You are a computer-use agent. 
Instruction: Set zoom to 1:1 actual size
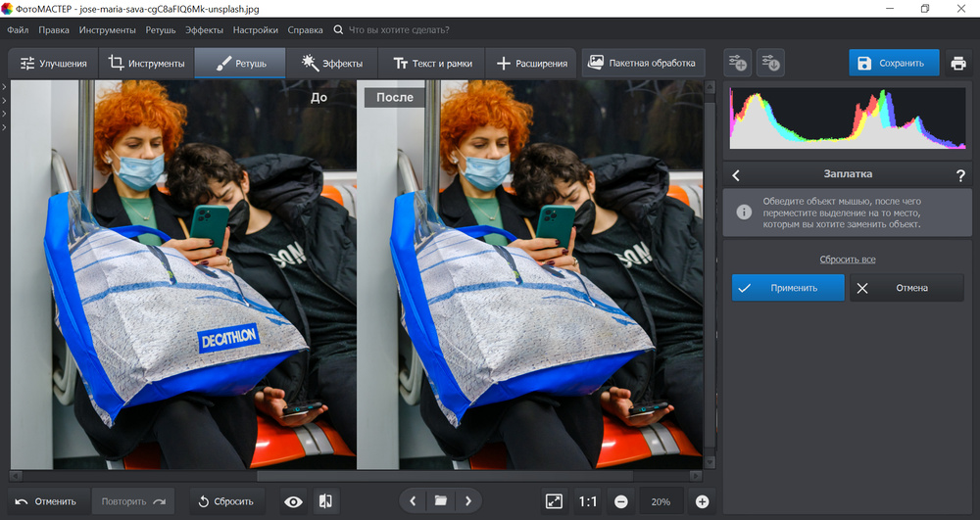[587, 501]
